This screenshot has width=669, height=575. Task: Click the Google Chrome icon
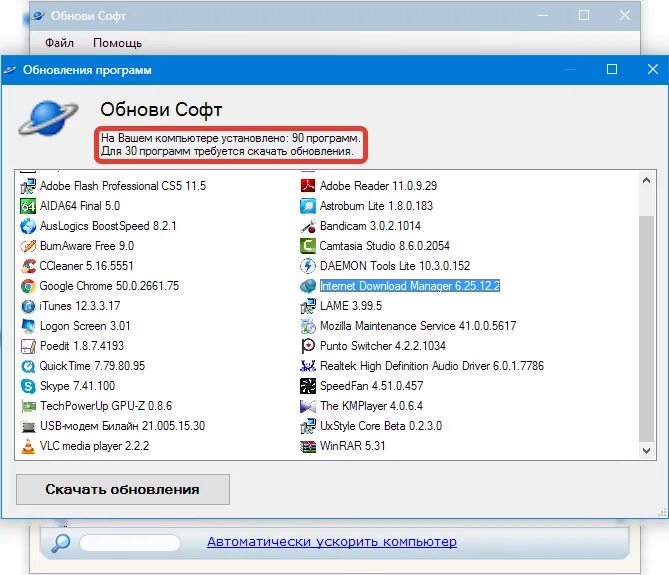(28, 286)
